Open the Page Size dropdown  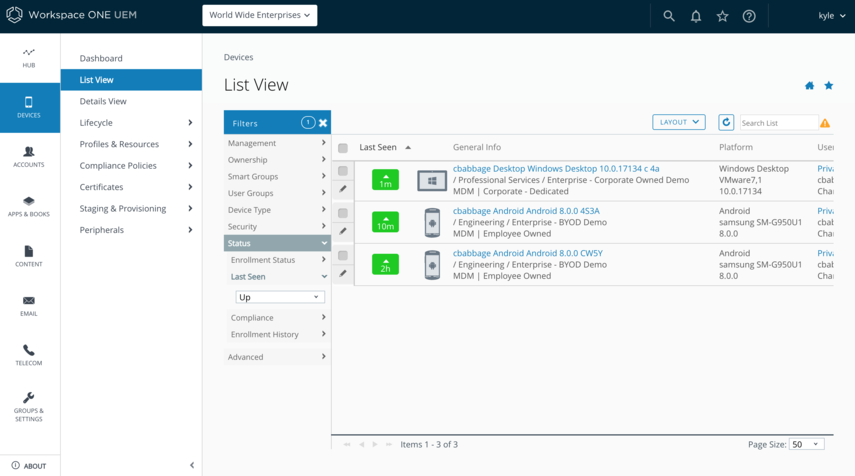pos(806,444)
